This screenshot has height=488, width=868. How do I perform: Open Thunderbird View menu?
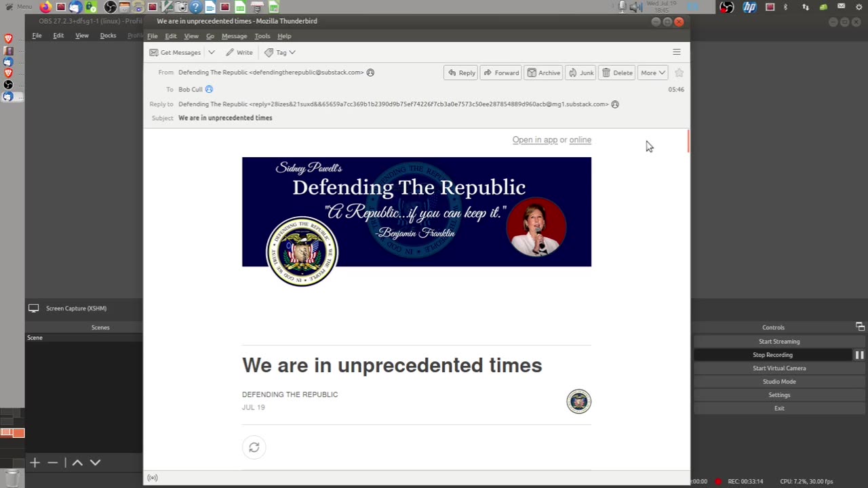pyautogui.click(x=191, y=36)
